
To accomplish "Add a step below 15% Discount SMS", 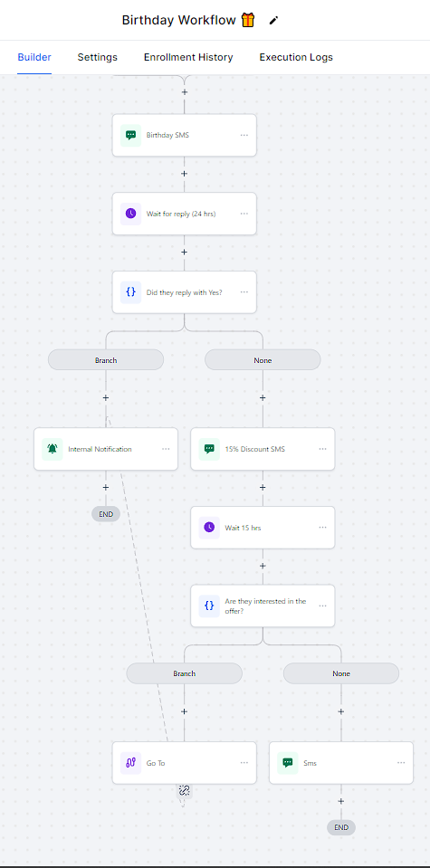I will [x=263, y=488].
